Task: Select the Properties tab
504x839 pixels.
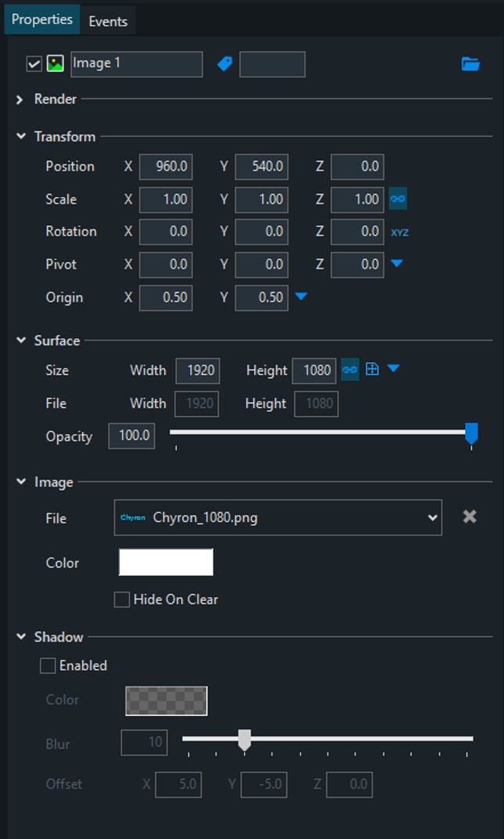Action: point(42,20)
